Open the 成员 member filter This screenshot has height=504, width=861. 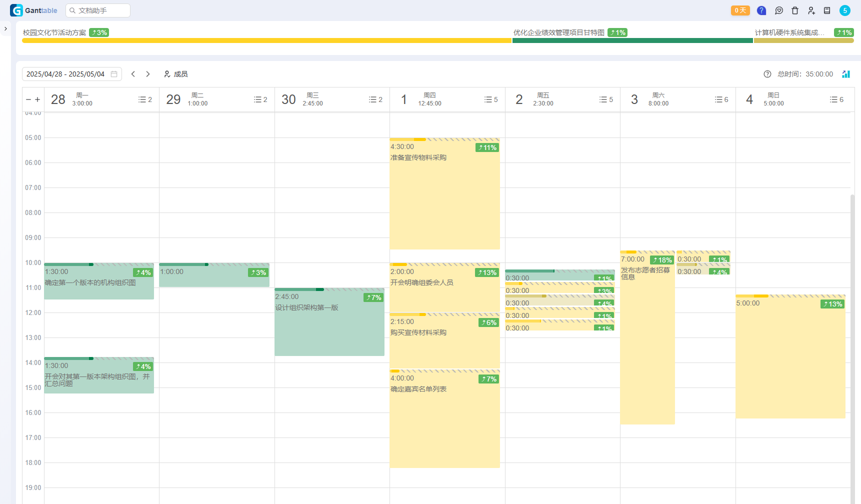(x=176, y=74)
